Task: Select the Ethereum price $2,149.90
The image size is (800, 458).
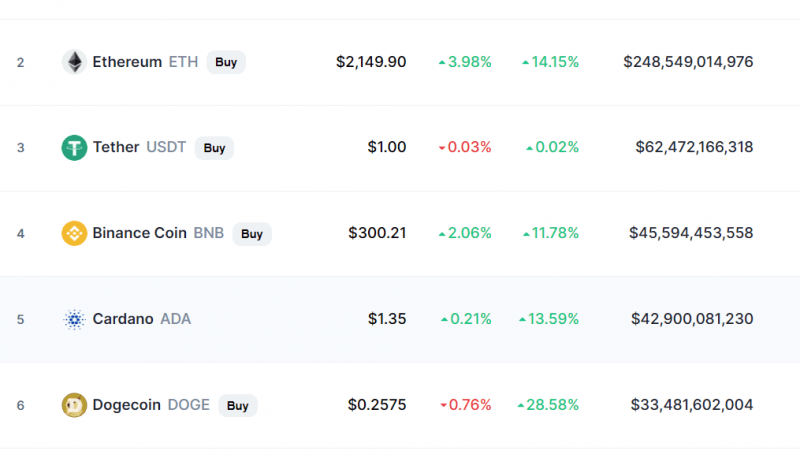Action: click(x=371, y=62)
